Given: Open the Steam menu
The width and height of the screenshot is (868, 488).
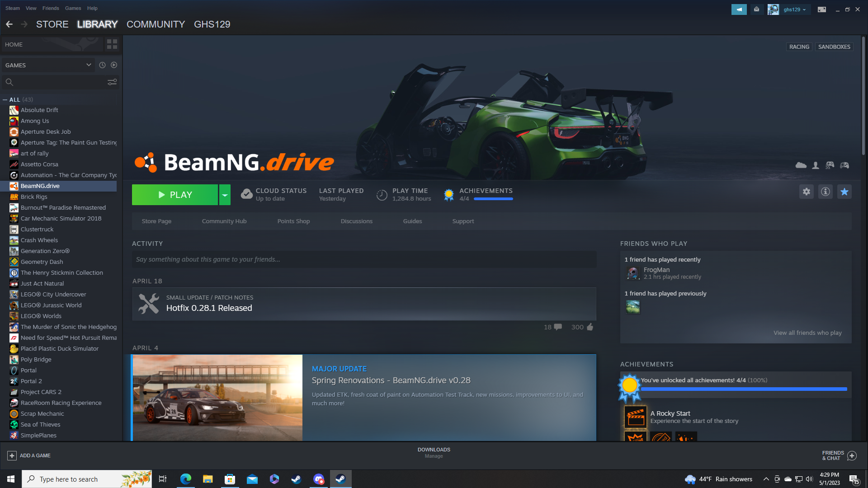Looking at the screenshot, I should (13, 8).
